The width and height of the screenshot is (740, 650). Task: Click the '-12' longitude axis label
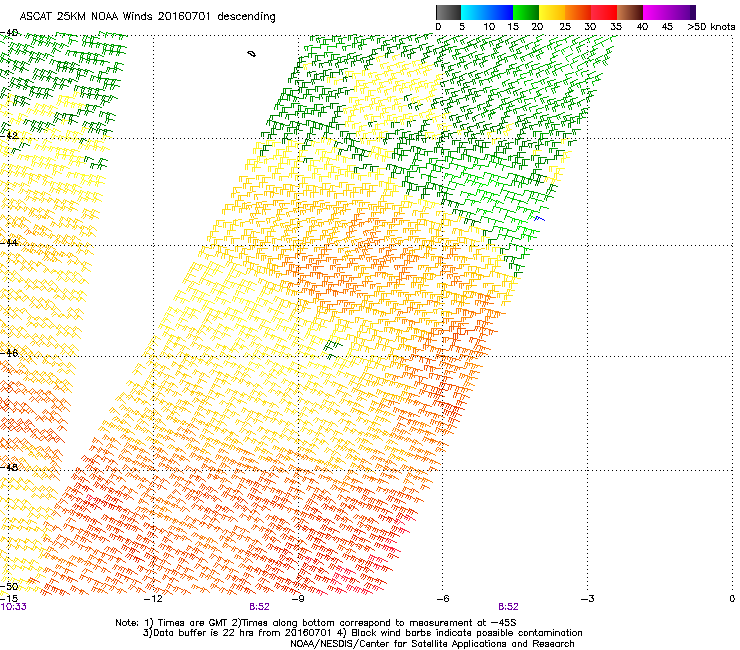coord(153,599)
